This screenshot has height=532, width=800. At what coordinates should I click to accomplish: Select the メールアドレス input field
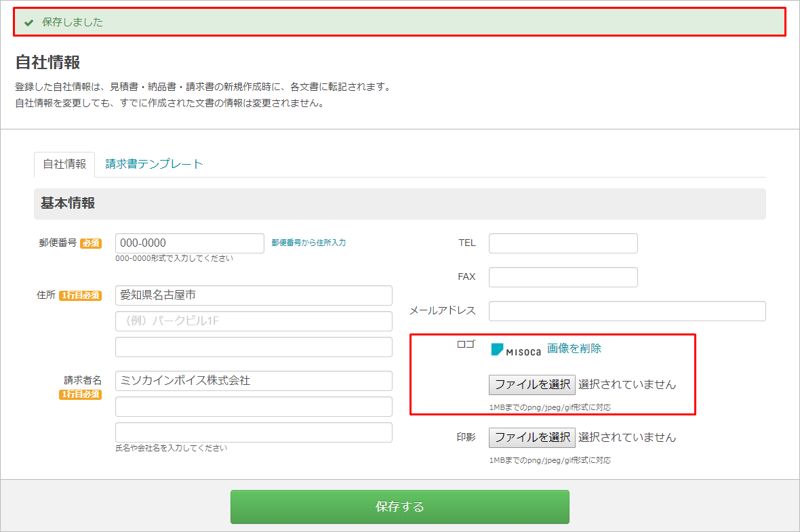coord(627,311)
